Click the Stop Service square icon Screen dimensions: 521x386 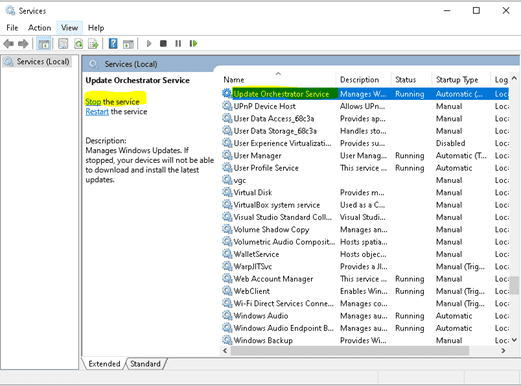163,44
